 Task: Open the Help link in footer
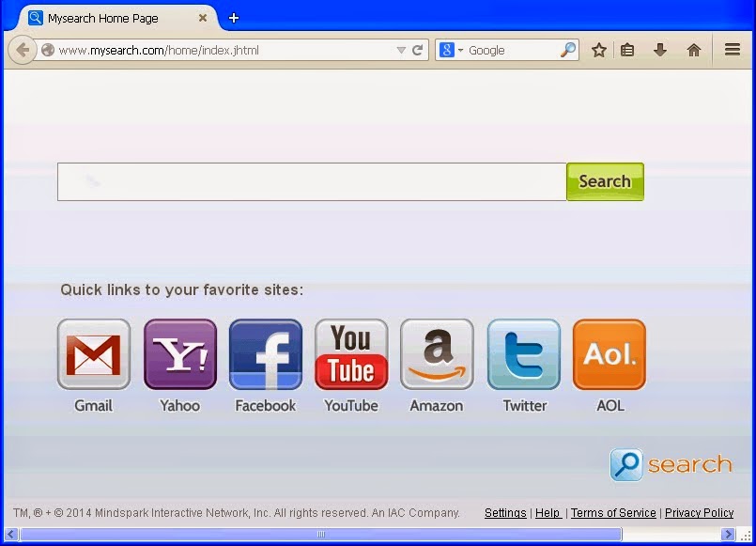pyautogui.click(x=548, y=513)
